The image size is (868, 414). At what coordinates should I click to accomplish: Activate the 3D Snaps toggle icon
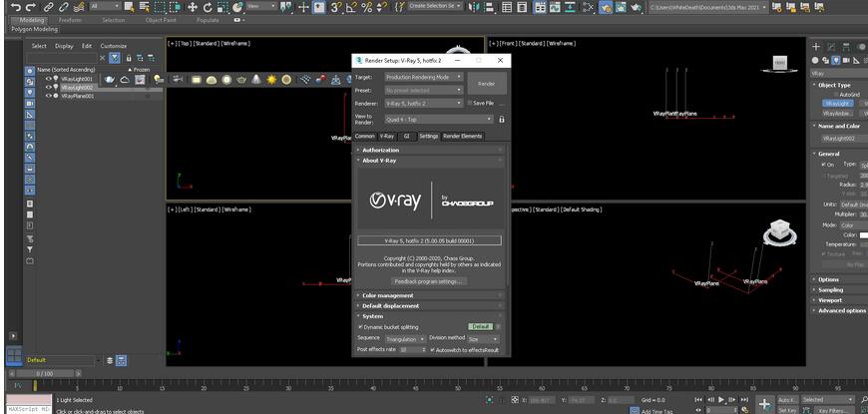click(336, 7)
